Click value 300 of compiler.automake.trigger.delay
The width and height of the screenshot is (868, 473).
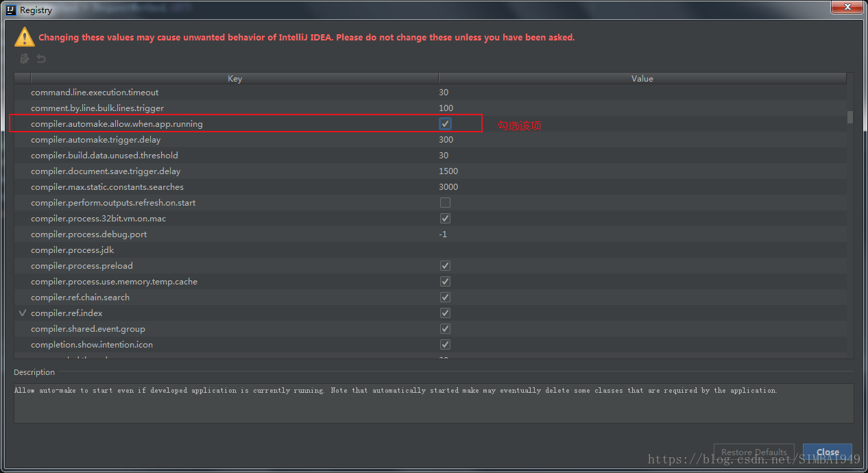coord(446,139)
